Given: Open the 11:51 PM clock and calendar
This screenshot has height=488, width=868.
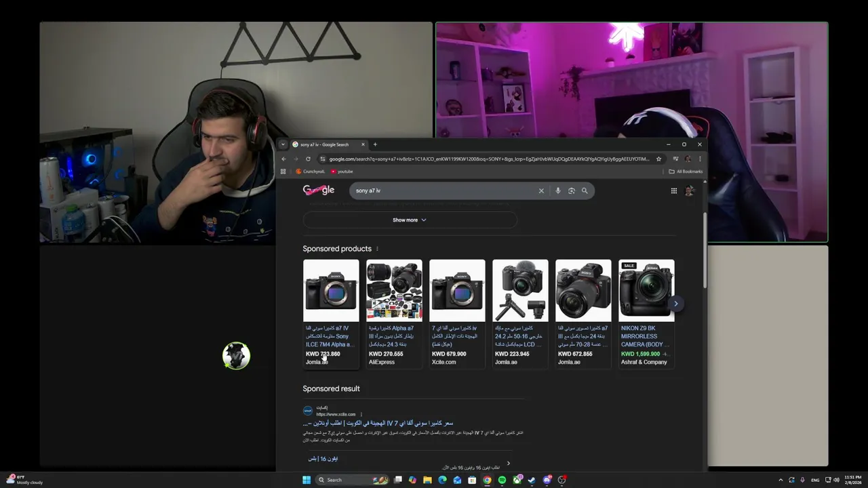Looking at the screenshot, I should pos(853,480).
